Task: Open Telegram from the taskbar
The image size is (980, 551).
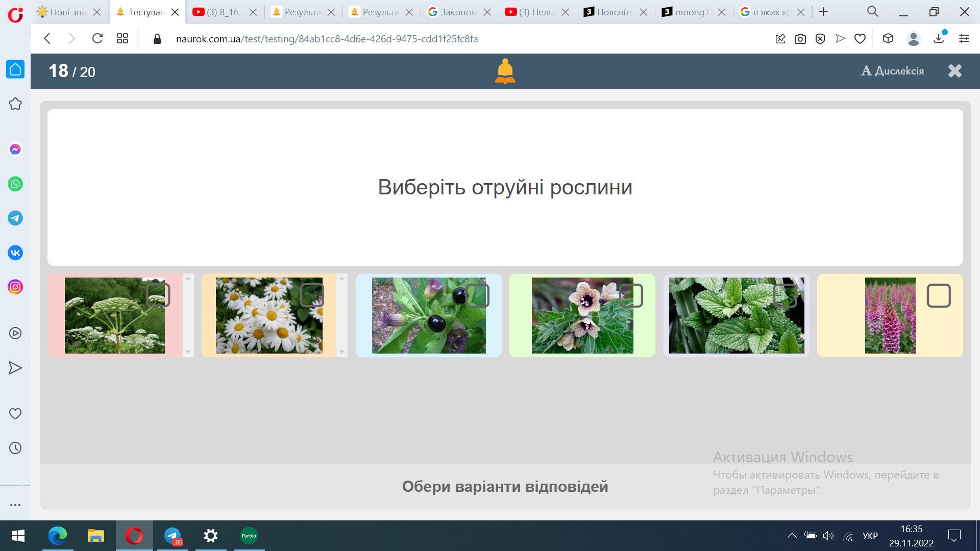Action: click(x=173, y=536)
